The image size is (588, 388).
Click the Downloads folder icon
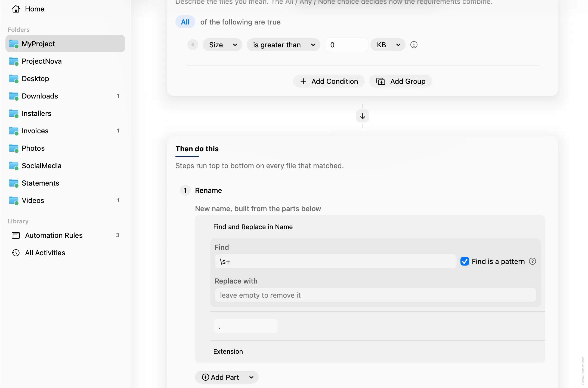14,96
